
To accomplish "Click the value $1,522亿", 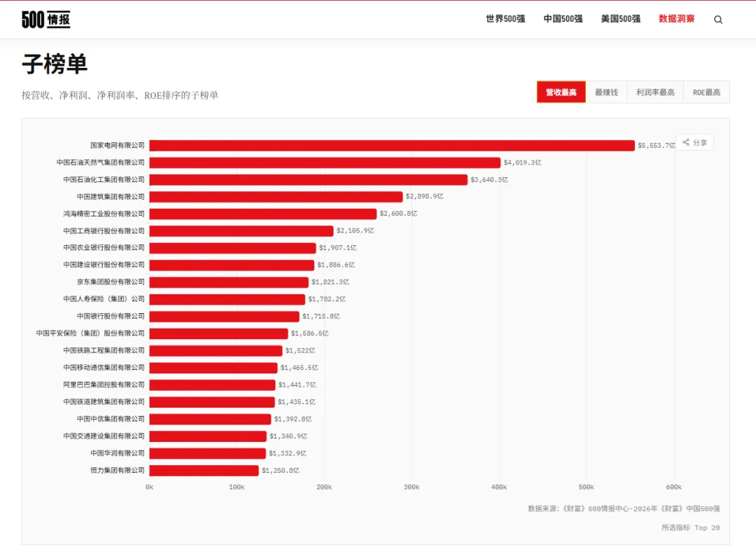I will [300, 351].
